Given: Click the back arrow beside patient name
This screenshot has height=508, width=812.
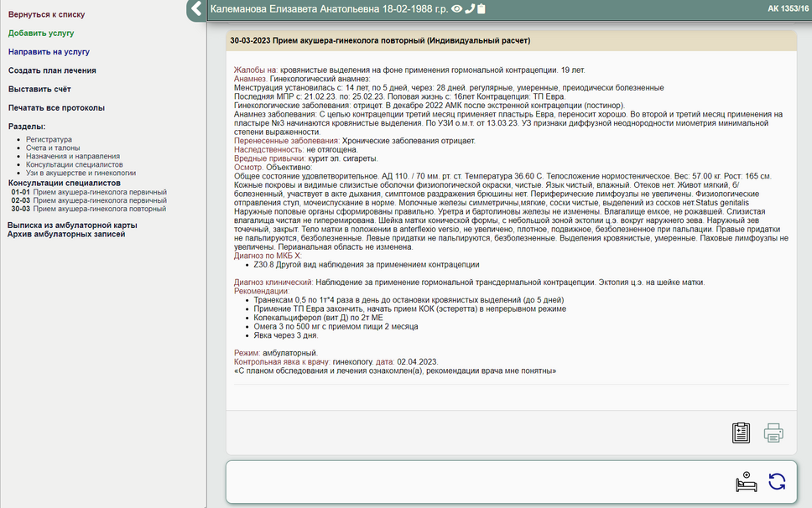Looking at the screenshot, I should tap(196, 9).
